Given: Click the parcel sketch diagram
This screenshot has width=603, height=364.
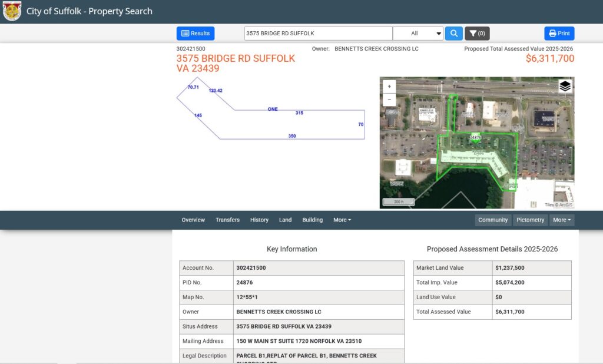Looking at the screenshot, I should pos(270,108).
